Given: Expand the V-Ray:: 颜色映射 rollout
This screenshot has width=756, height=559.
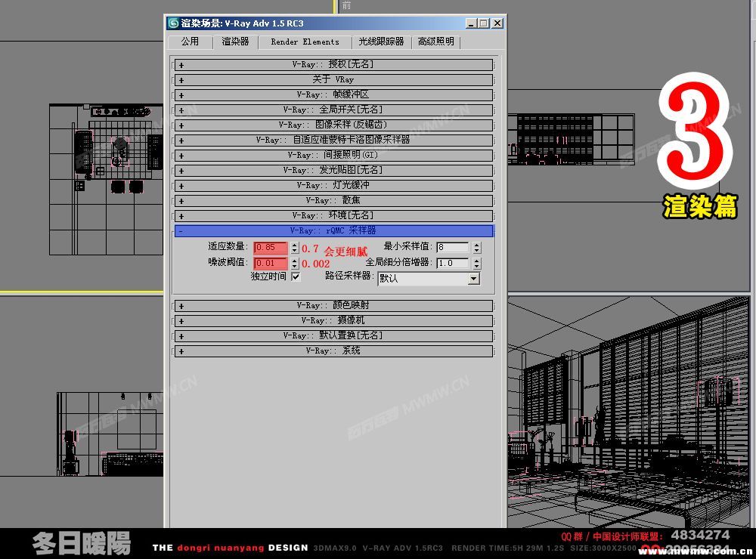Looking at the screenshot, I should point(333,306).
